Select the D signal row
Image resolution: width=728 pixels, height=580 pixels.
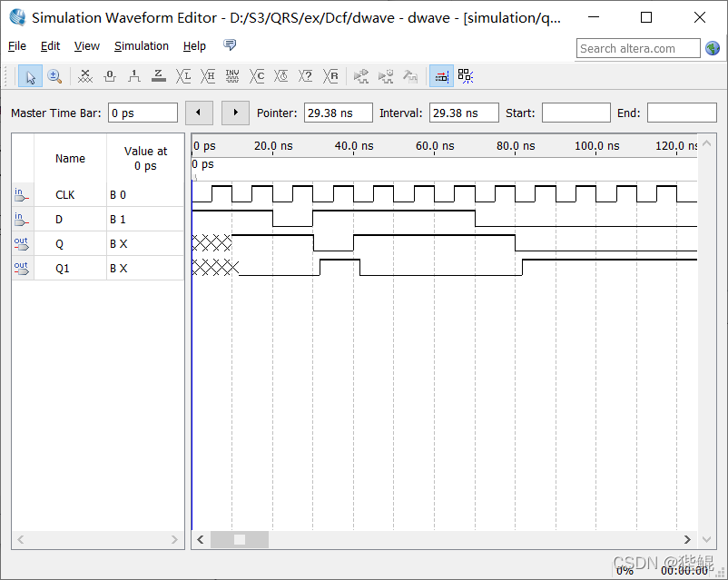pos(98,219)
